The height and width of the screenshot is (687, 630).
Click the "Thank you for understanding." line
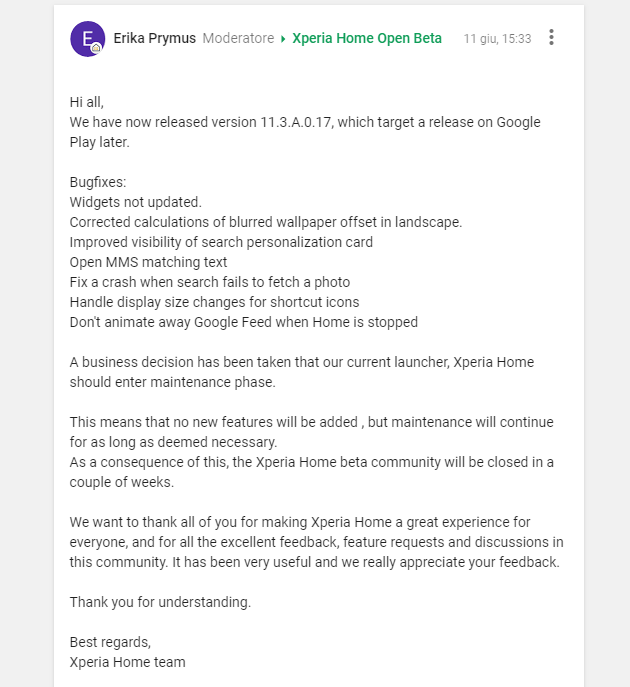[x=160, y=602]
